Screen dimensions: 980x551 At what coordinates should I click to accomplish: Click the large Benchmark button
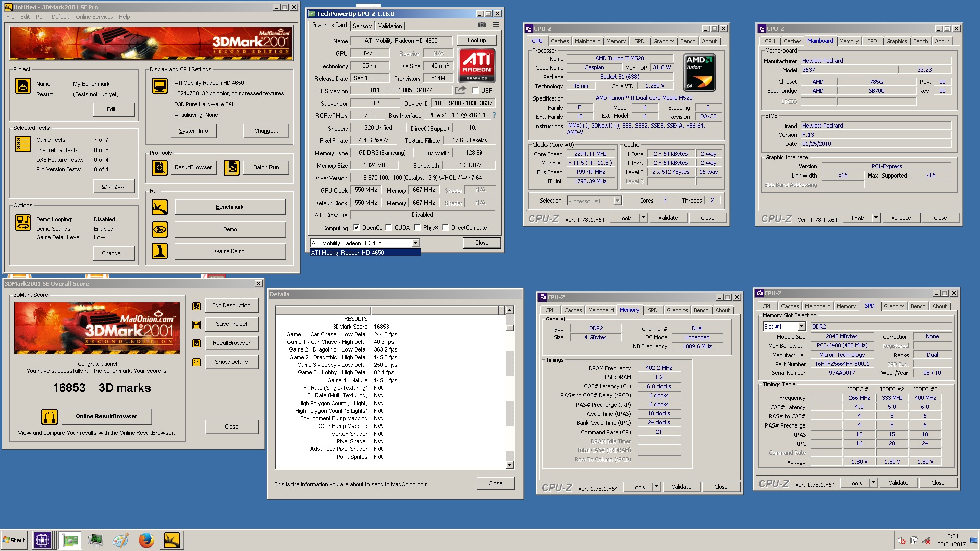tap(230, 207)
